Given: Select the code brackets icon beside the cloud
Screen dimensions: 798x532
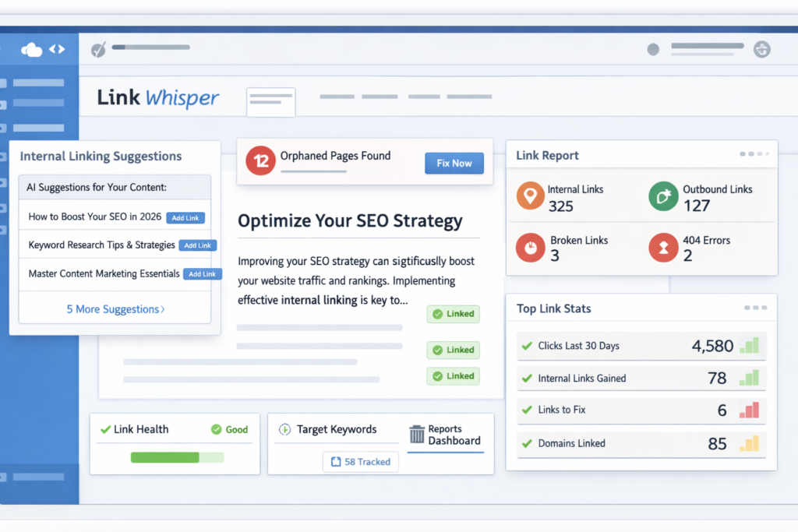Looking at the screenshot, I should [x=56, y=48].
